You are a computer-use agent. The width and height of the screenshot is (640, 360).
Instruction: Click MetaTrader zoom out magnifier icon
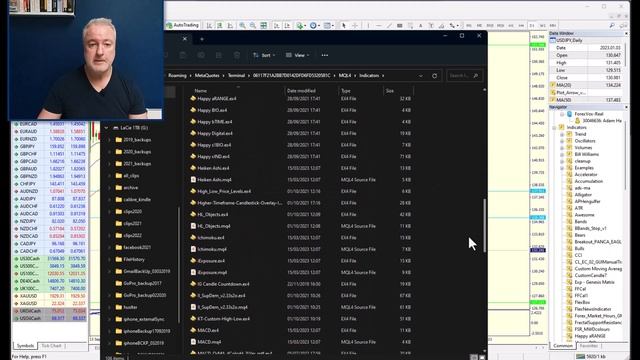coord(253,25)
